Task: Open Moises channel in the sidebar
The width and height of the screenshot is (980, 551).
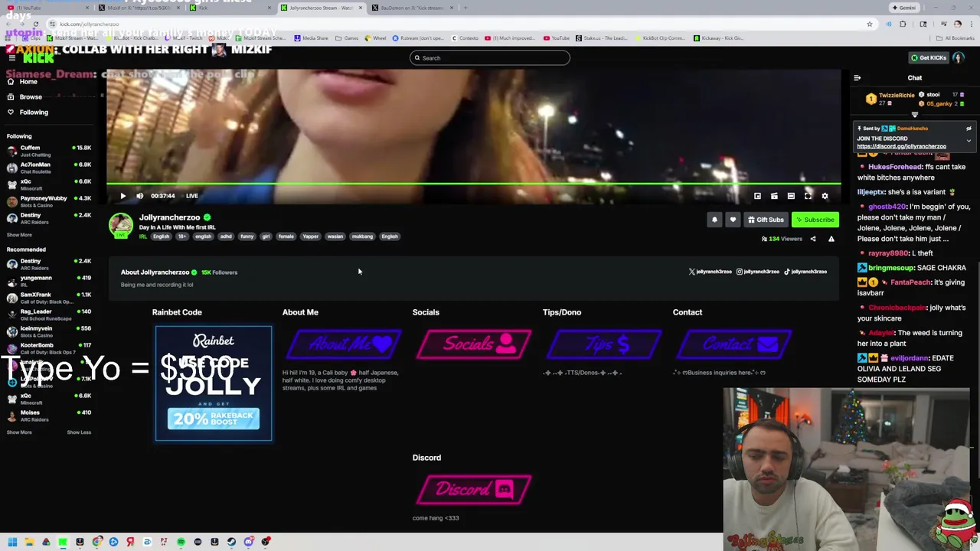Action: click(49, 416)
